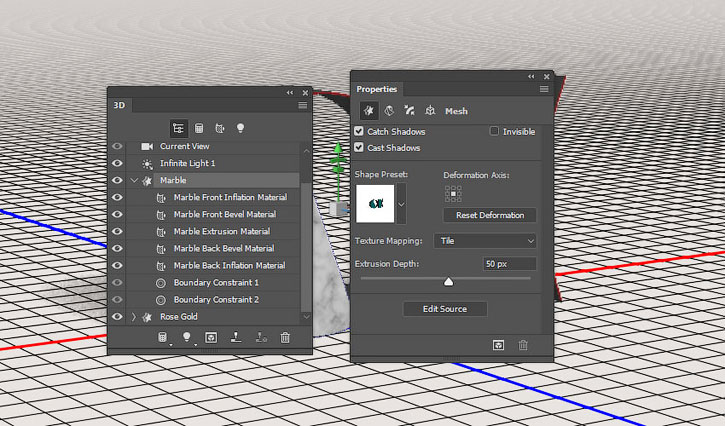Toggle Marble Front Inflation Material eye
Viewport: 725px width, 426px height.
pyautogui.click(x=117, y=198)
